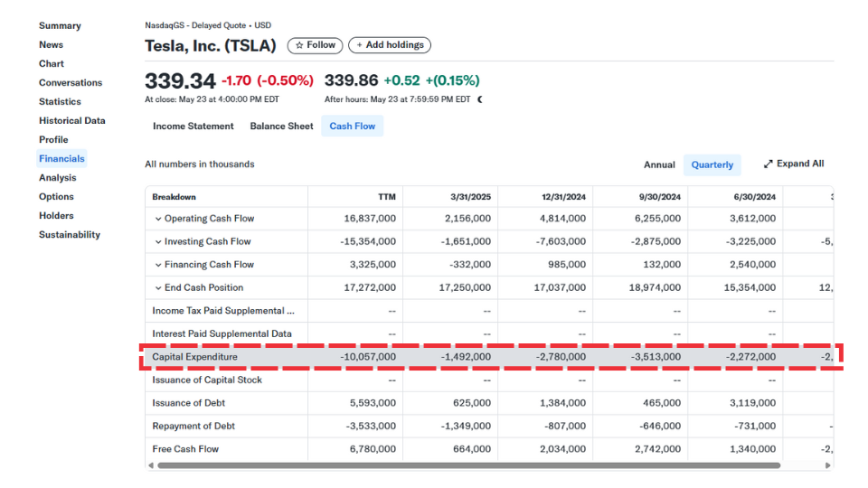Open Holders in sidebar
The height and width of the screenshot is (488, 868).
56,216
